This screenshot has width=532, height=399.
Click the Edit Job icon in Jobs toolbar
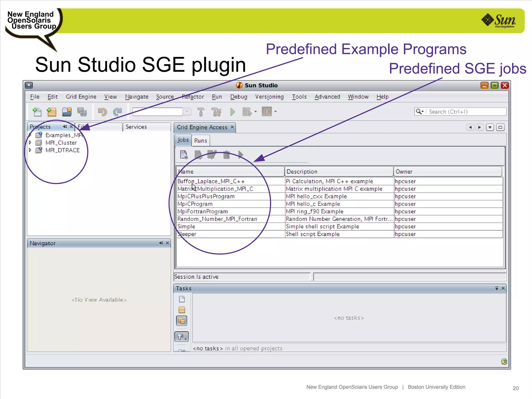(x=212, y=155)
